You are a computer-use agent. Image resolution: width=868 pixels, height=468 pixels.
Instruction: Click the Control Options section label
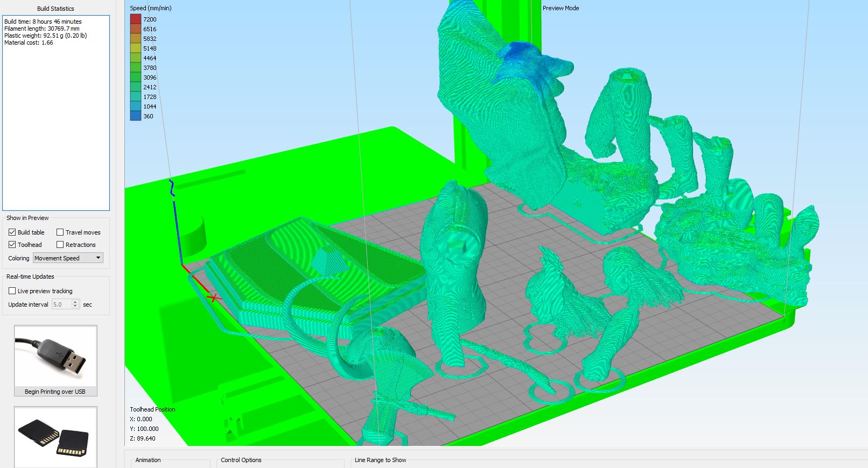241,460
